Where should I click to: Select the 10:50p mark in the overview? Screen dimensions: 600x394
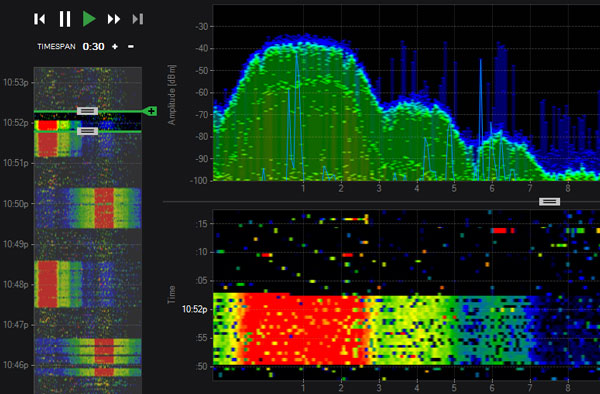(16, 204)
